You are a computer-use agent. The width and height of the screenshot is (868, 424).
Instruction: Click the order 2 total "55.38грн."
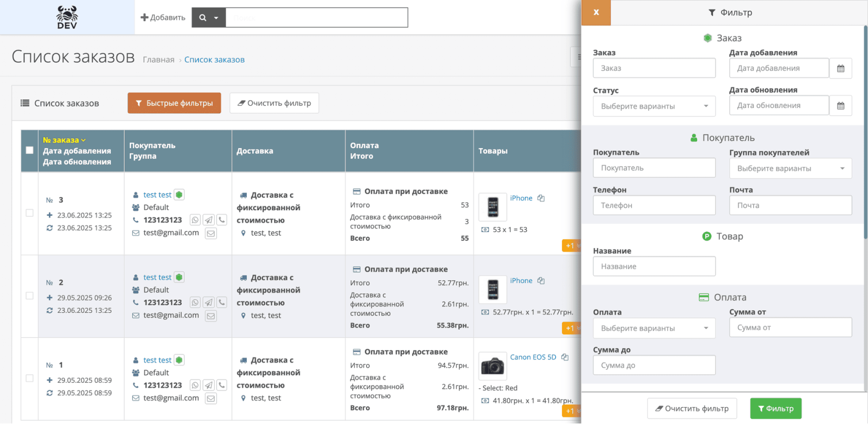pos(452,325)
